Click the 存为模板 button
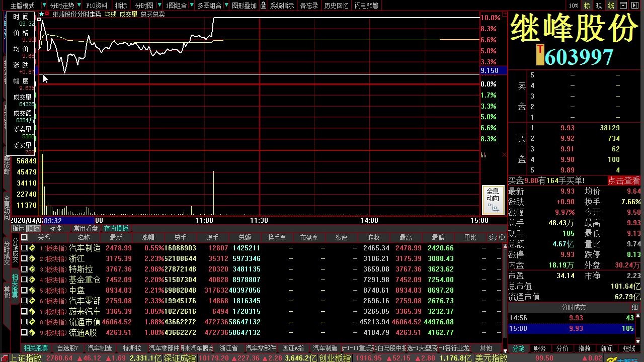 [116, 228]
